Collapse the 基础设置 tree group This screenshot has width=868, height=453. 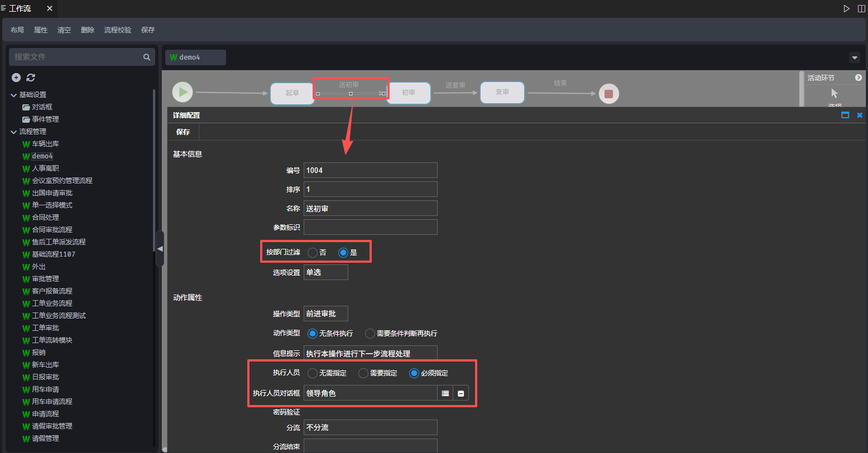point(14,95)
